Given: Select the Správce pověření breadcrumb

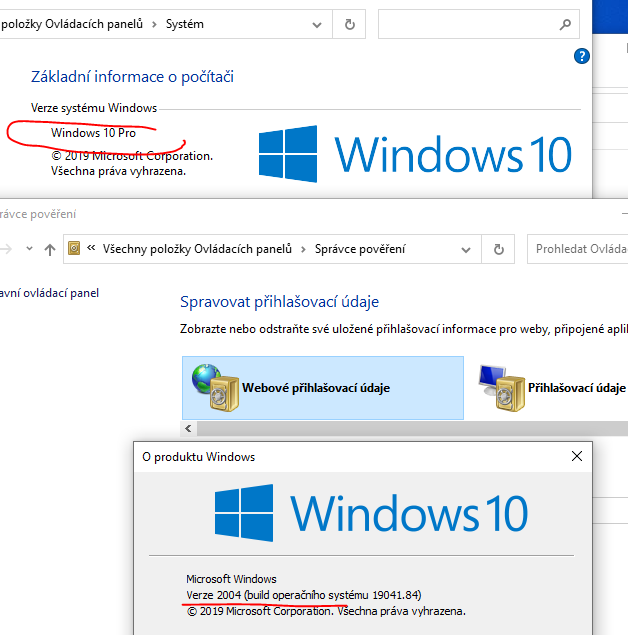Looking at the screenshot, I should pos(360,249).
